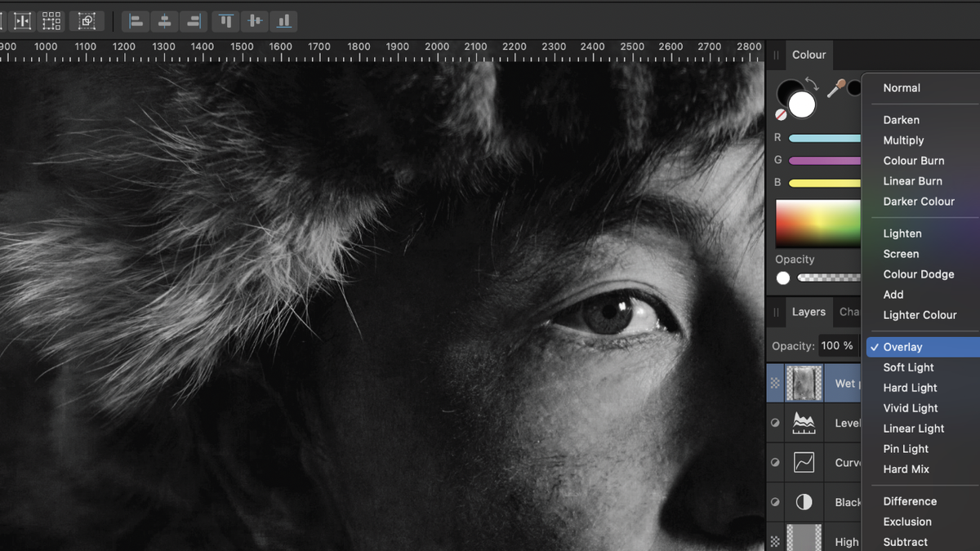Click the Black & White adjustment icon
The height and width of the screenshot is (551, 980).
[x=804, y=502]
